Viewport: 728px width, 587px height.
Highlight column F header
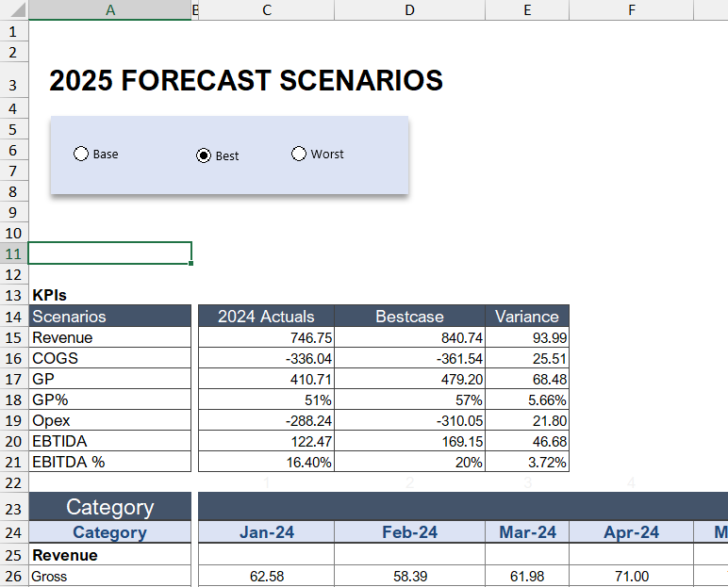(x=631, y=10)
